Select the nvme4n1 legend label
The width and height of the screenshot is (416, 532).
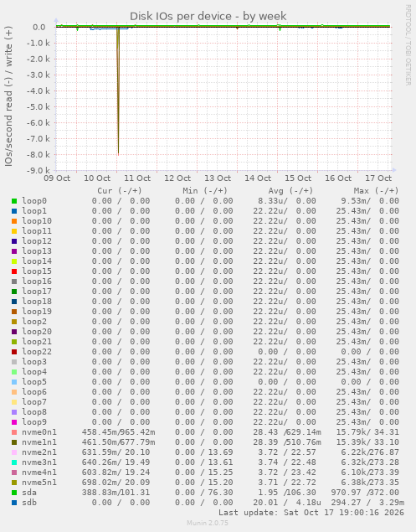39,473
